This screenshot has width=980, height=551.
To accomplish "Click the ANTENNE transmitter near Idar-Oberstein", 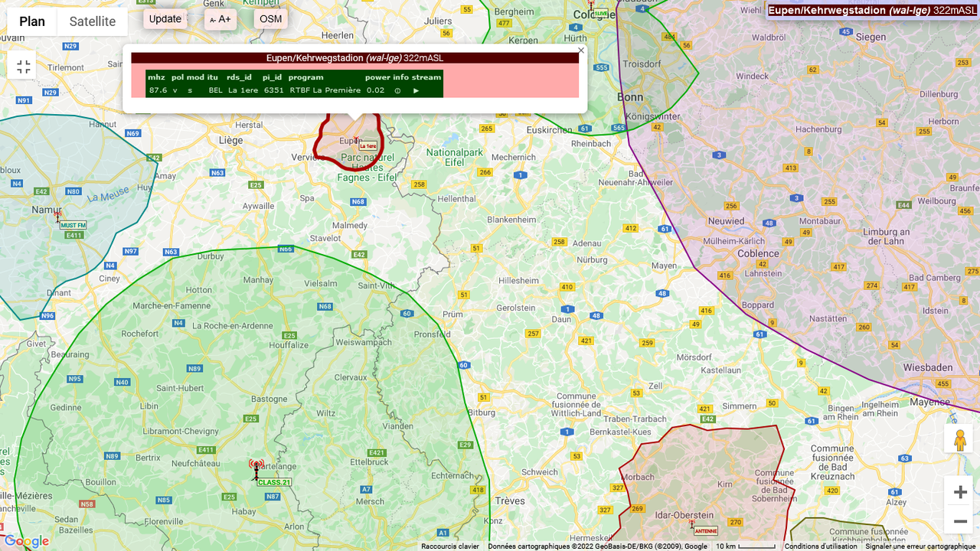I will 692,524.
